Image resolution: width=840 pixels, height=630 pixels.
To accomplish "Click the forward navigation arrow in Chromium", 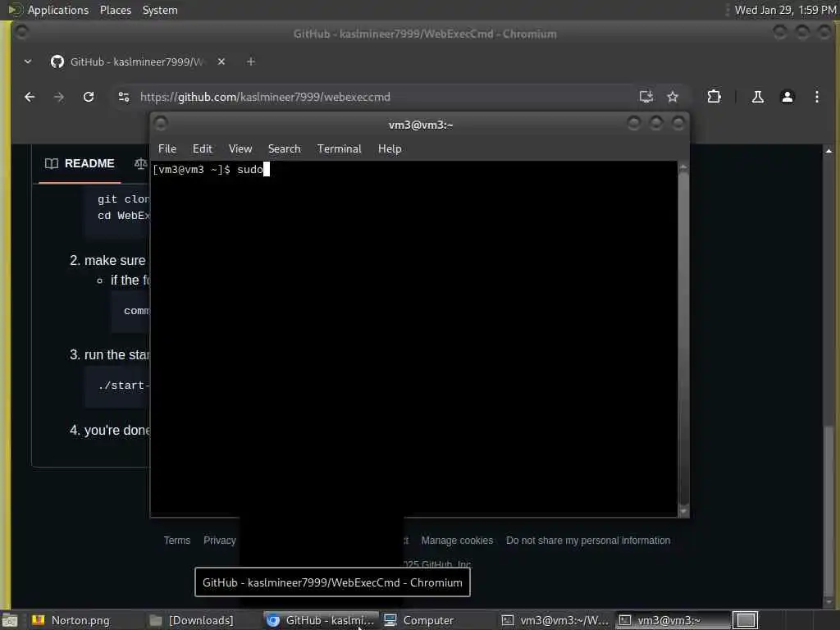I will (59, 97).
